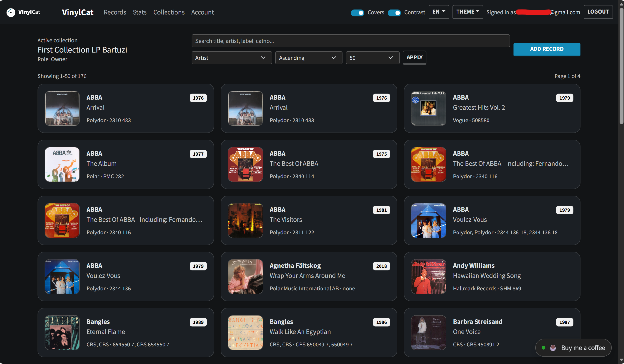Disable the Contrast toggle
Viewport: 624px width, 364px height.
tap(394, 13)
